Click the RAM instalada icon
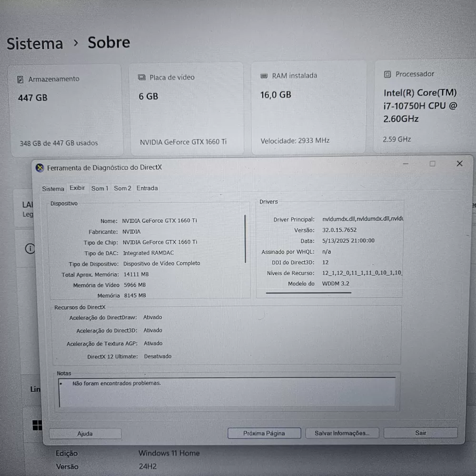This screenshot has width=476, height=476. click(264, 76)
